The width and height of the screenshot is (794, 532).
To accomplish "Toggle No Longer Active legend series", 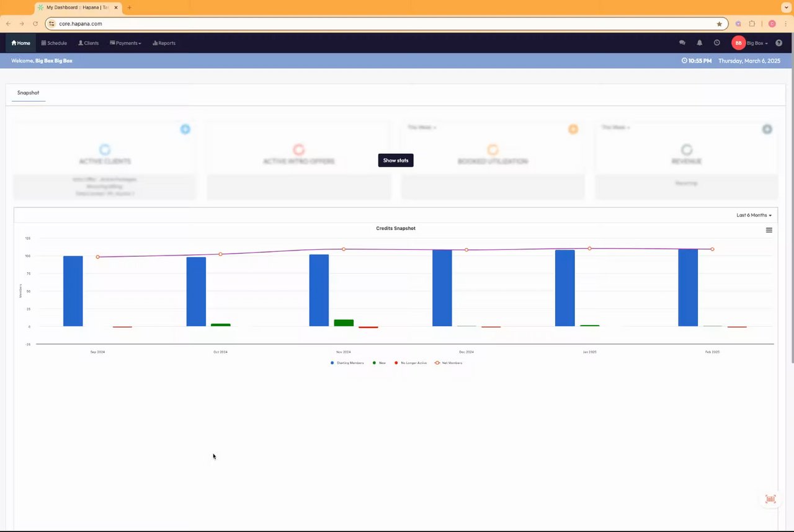I will [411, 363].
